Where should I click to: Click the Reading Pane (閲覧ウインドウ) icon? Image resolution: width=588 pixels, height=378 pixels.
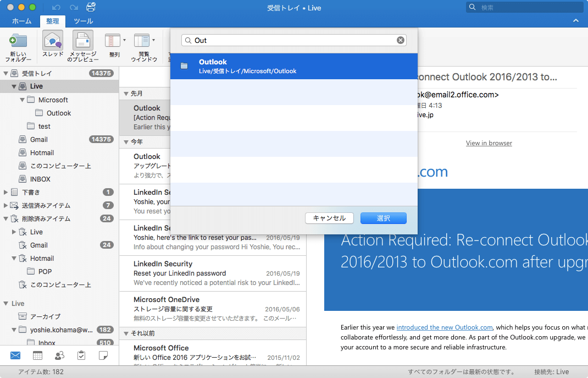[142, 41]
